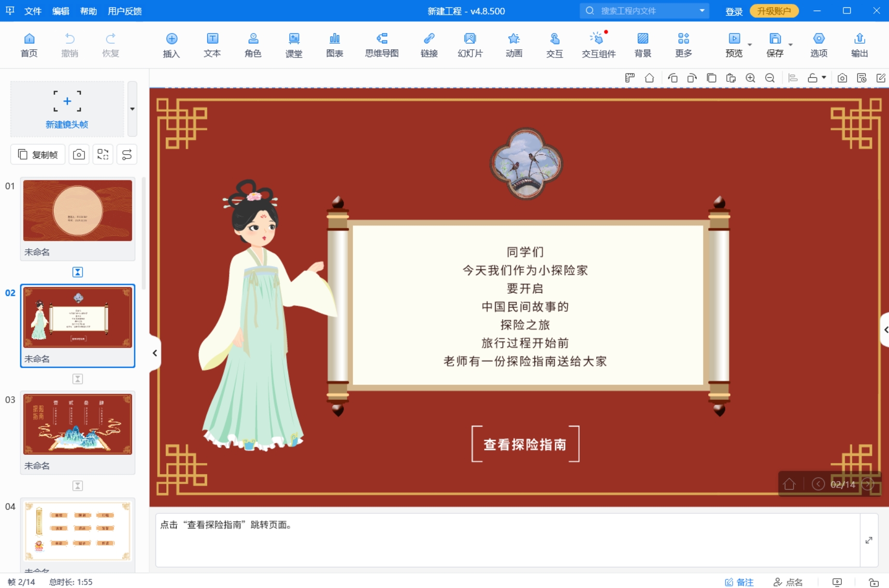Open the 用户反馈 feedback menu

click(125, 11)
